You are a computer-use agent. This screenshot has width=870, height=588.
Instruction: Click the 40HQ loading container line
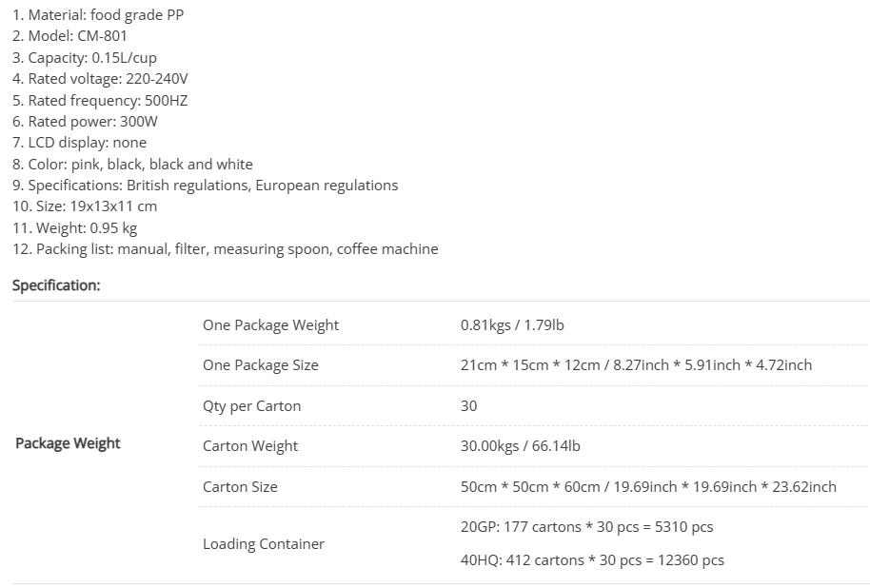click(x=593, y=560)
